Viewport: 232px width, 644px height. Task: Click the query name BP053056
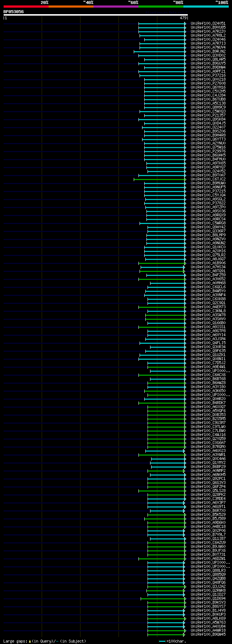[14, 12]
